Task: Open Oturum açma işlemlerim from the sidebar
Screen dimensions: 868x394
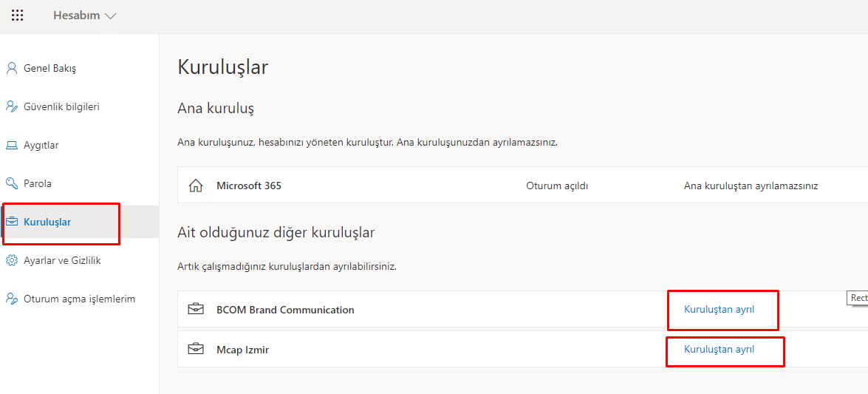Action: pos(79,299)
